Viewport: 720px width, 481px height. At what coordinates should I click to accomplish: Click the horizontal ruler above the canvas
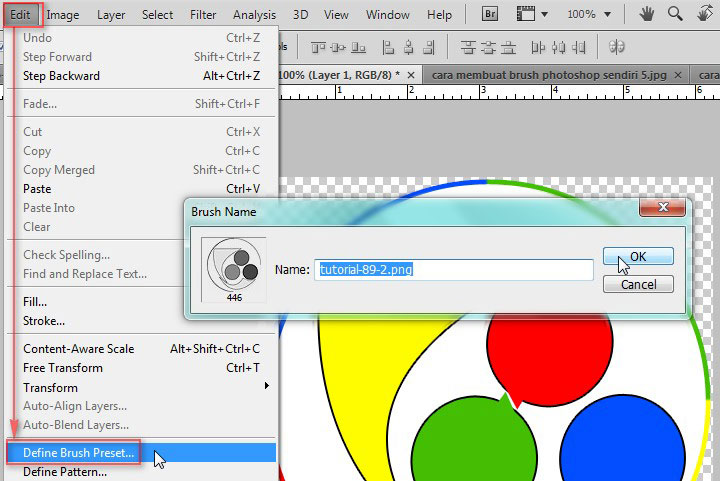point(499,92)
